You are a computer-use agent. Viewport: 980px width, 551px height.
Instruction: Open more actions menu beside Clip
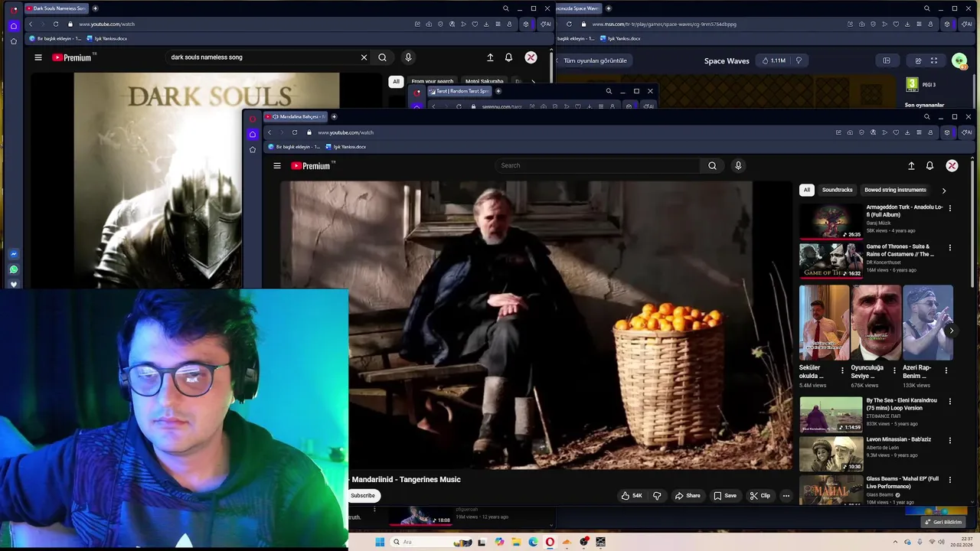pyautogui.click(x=786, y=495)
